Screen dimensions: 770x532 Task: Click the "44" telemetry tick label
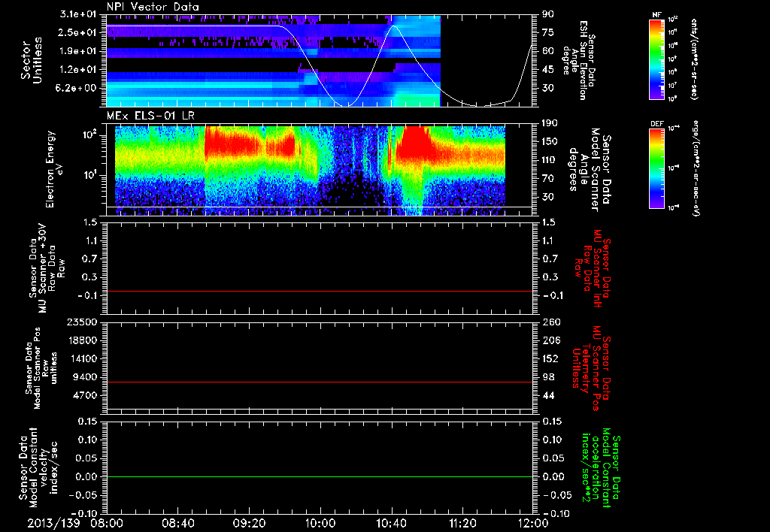point(548,395)
